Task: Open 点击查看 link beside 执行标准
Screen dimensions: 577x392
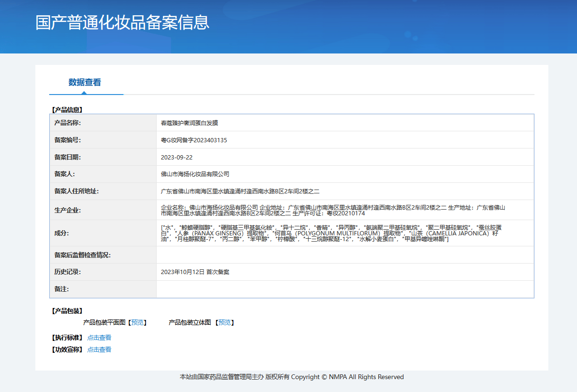Action: pos(99,338)
